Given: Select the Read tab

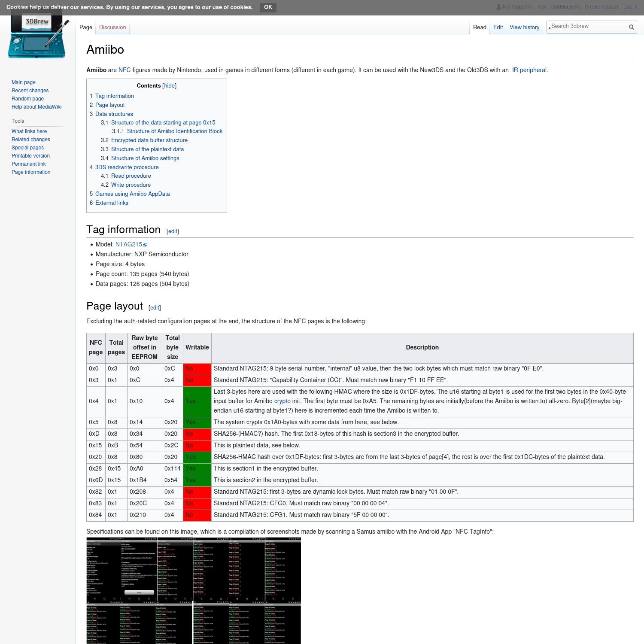Looking at the screenshot, I should [x=480, y=27].
